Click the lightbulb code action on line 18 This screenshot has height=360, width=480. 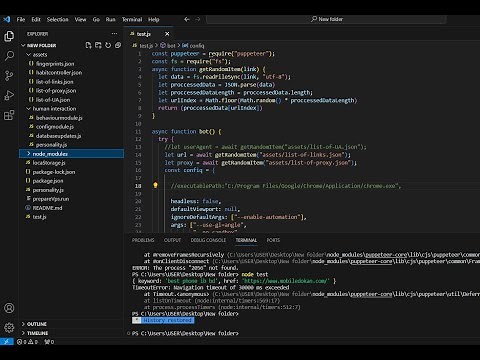(x=155, y=185)
